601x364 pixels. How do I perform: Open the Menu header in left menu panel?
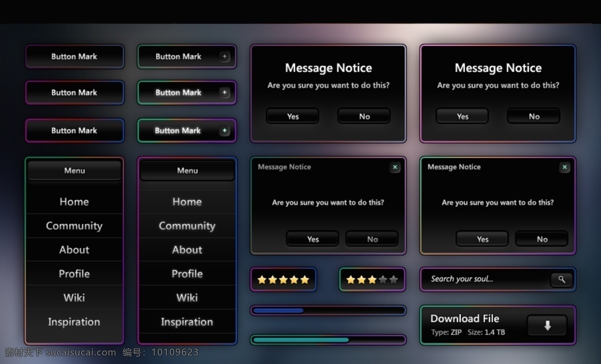pos(74,171)
